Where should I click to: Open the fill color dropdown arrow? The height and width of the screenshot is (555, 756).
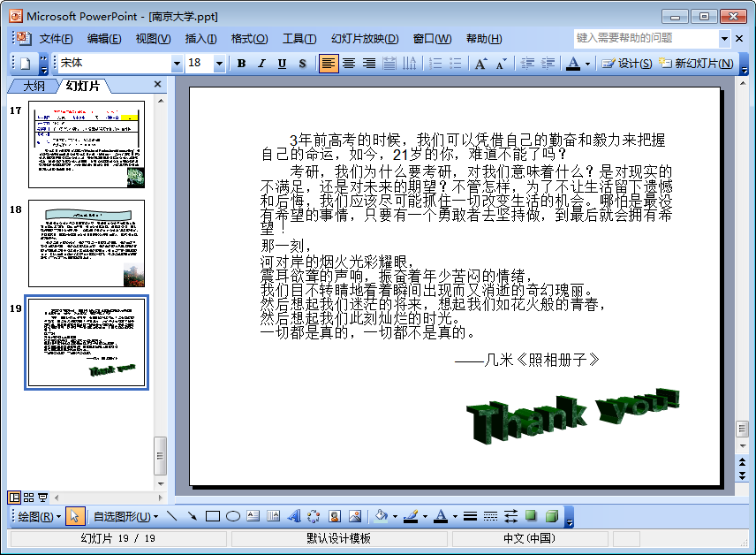click(x=395, y=517)
